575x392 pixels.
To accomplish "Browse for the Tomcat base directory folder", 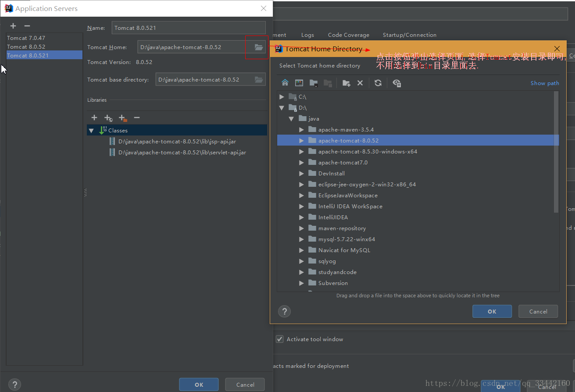I will [x=259, y=79].
